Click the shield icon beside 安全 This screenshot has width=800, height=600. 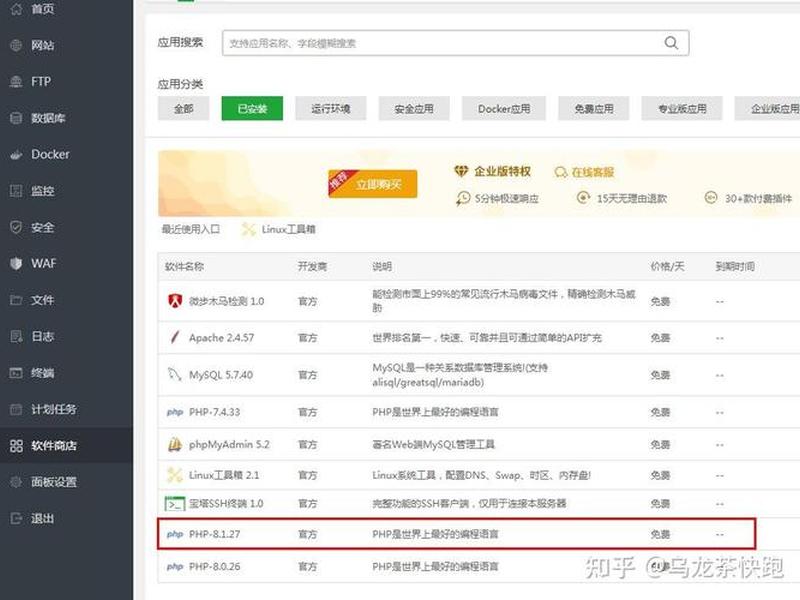(x=16, y=227)
